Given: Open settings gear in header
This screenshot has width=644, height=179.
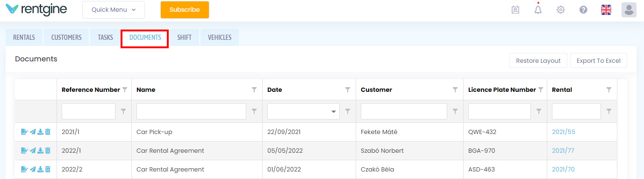Looking at the screenshot, I should [x=561, y=9].
